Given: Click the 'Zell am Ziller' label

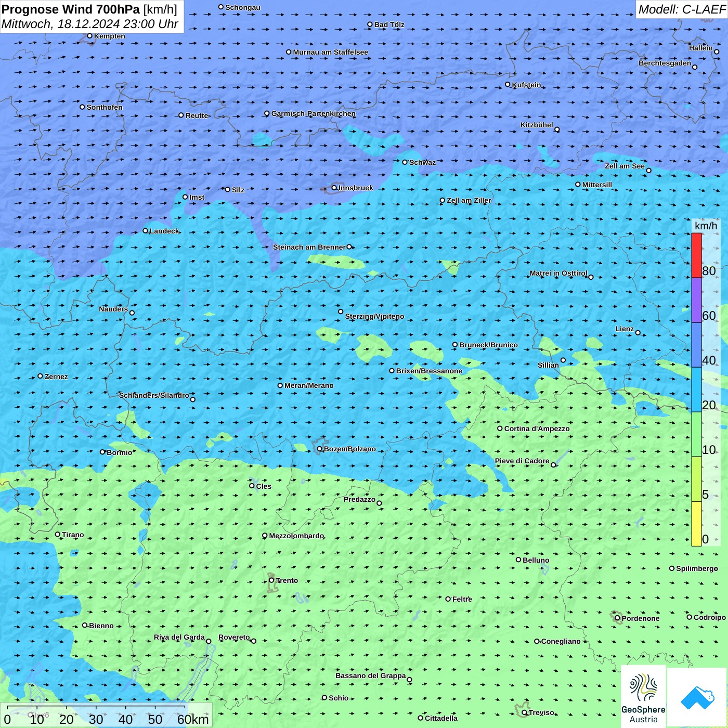Looking at the screenshot, I should [x=469, y=200].
